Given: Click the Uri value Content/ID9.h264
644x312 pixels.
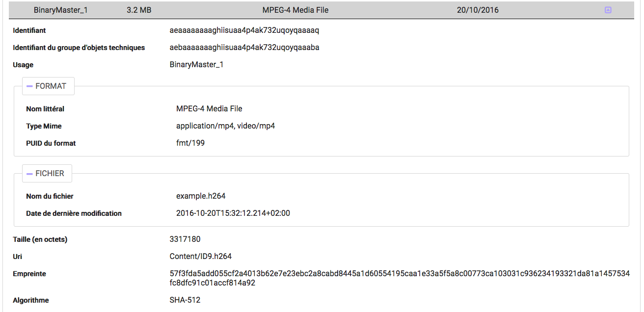Looking at the screenshot, I should (201, 257).
